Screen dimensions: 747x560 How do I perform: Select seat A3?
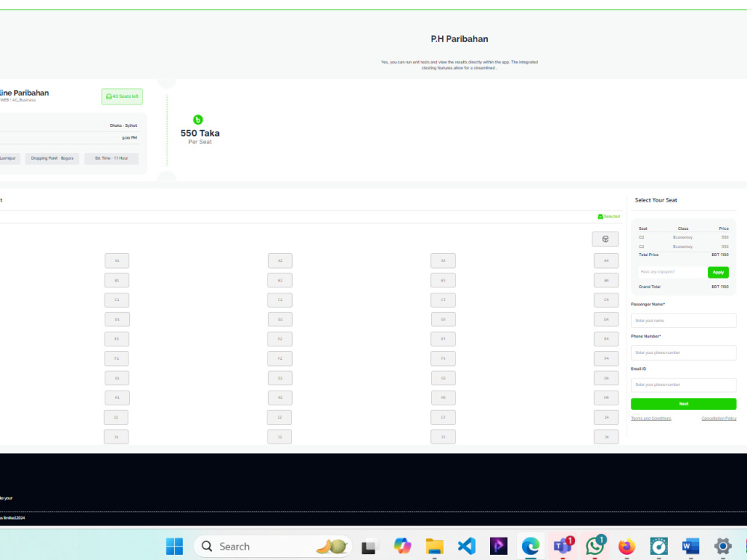[x=443, y=261]
